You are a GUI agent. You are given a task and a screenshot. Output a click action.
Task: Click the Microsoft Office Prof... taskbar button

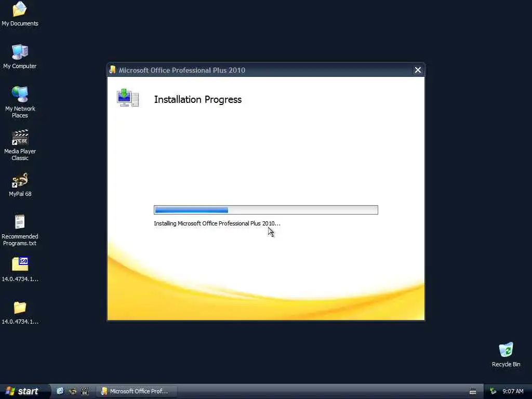[x=137, y=391]
